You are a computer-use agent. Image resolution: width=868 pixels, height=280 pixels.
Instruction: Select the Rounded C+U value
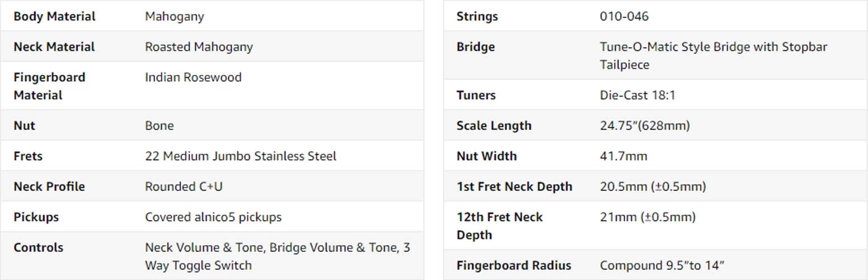click(x=184, y=186)
